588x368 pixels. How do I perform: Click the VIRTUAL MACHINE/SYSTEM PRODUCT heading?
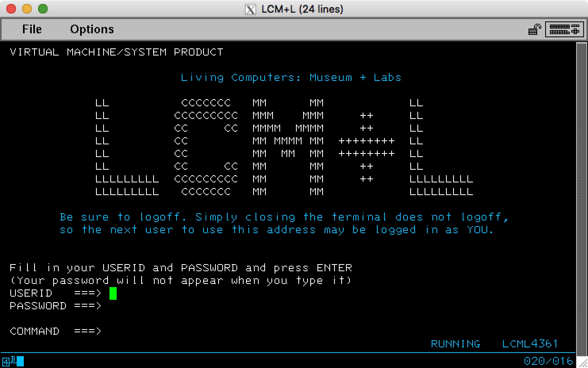(x=117, y=52)
